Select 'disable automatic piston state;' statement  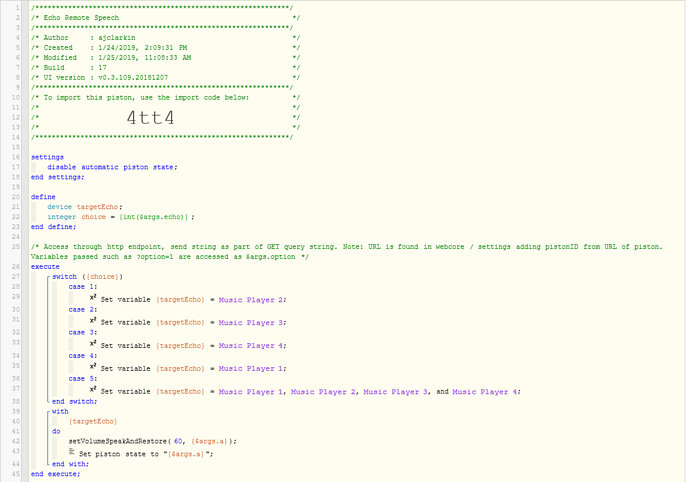[112, 167]
